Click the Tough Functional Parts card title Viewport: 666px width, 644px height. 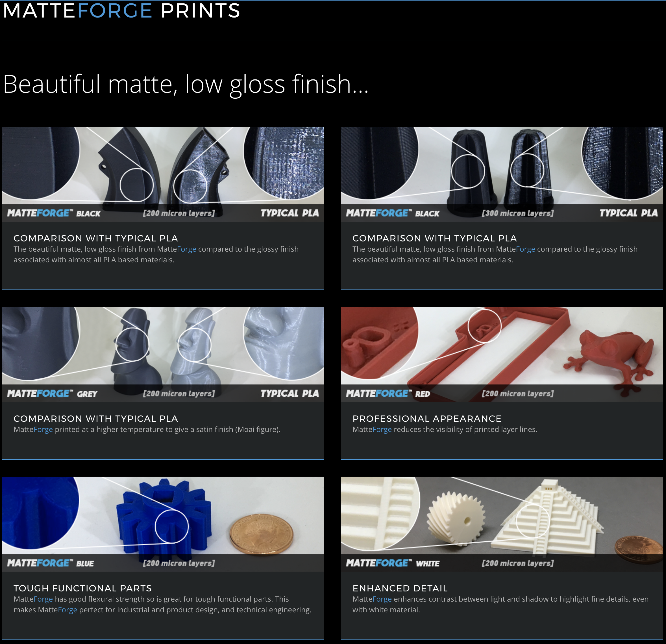(x=82, y=588)
